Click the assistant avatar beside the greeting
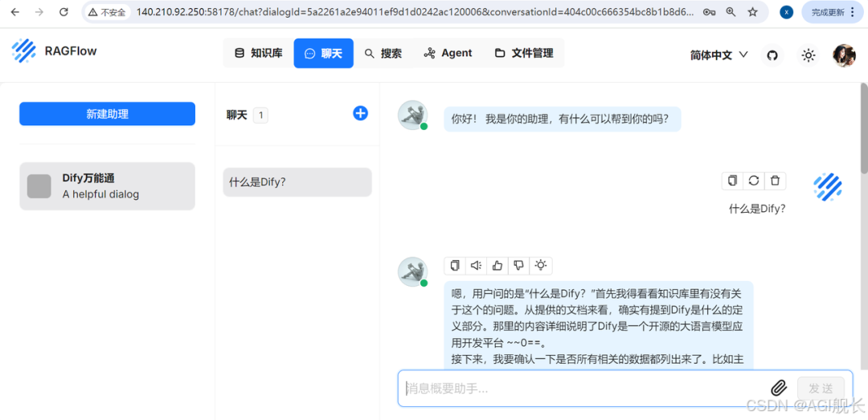The height and width of the screenshot is (420, 868). pos(412,116)
